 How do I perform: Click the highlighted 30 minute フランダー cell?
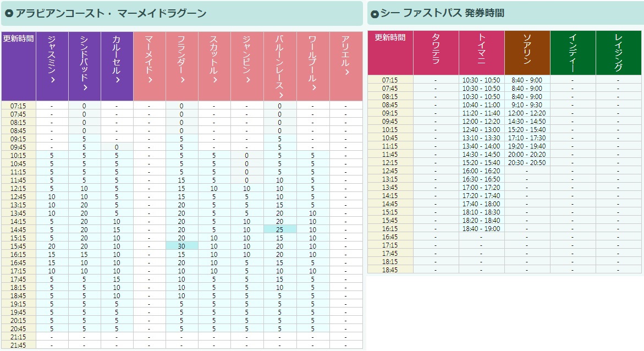[x=181, y=246]
